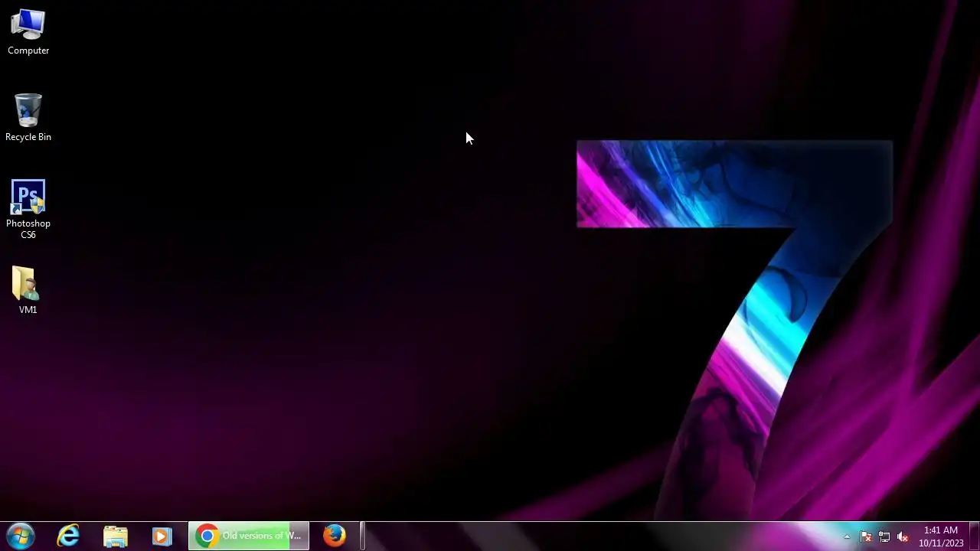
Task: Open the Windows Start menu orb
Action: (x=21, y=536)
